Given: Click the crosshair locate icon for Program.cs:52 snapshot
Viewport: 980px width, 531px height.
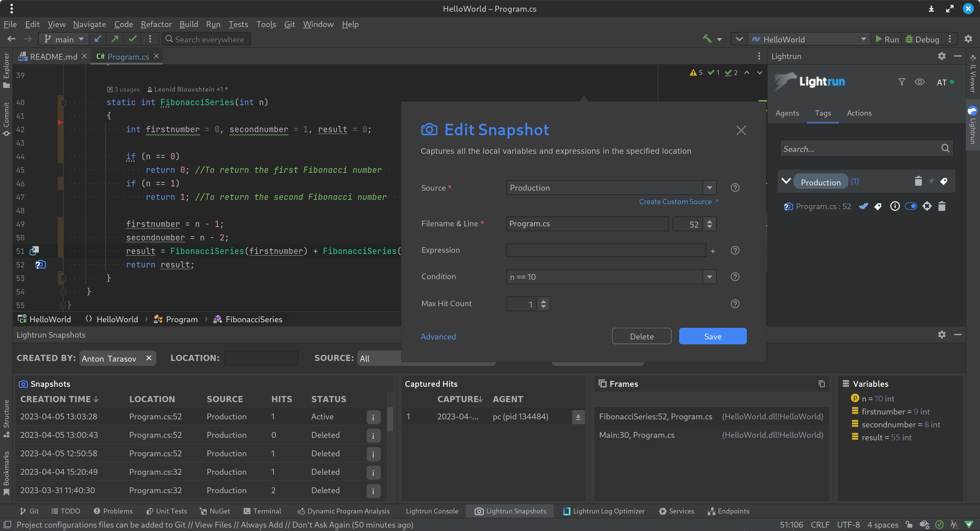Looking at the screenshot, I should pos(927,206).
